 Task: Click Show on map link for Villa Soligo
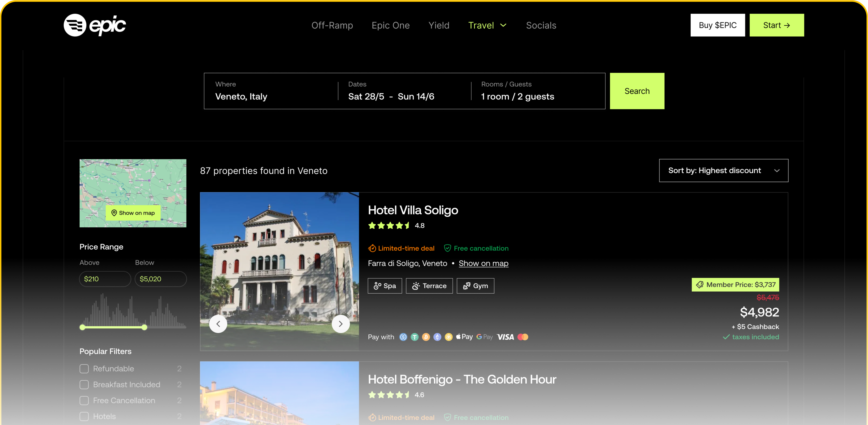click(483, 263)
